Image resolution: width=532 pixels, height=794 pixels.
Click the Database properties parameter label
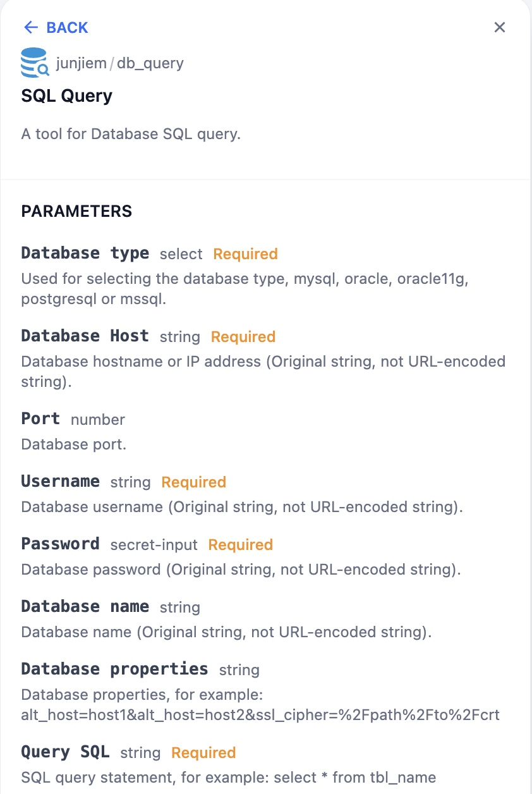[x=114, y=669]
